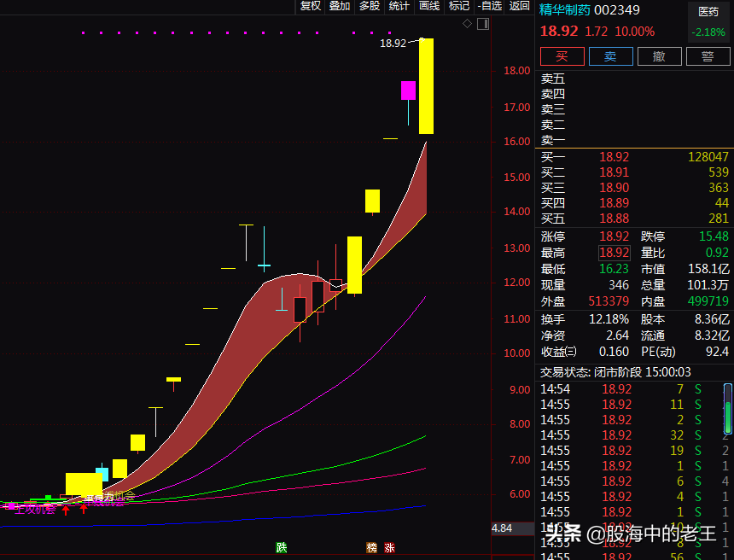Screen dimensions: 734x560
Task: Select the 买五 price 18.88
Action: point(615,219)
